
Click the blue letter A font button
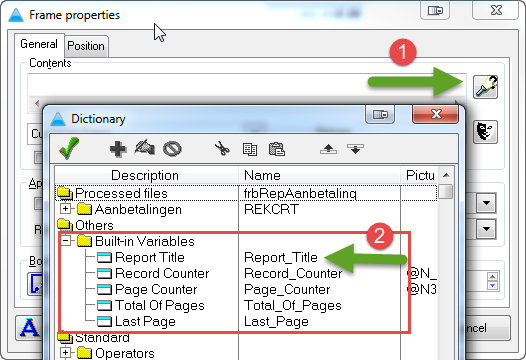(30, 328)
